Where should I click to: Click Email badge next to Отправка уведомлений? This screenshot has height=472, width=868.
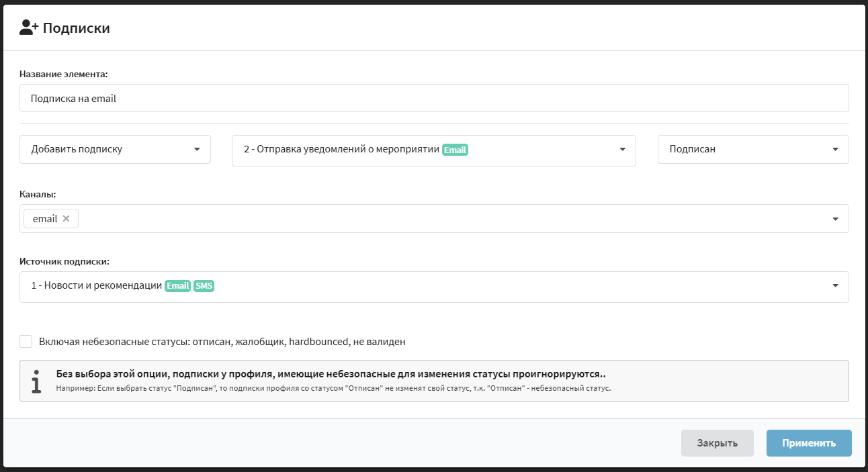tap(455, 150)
